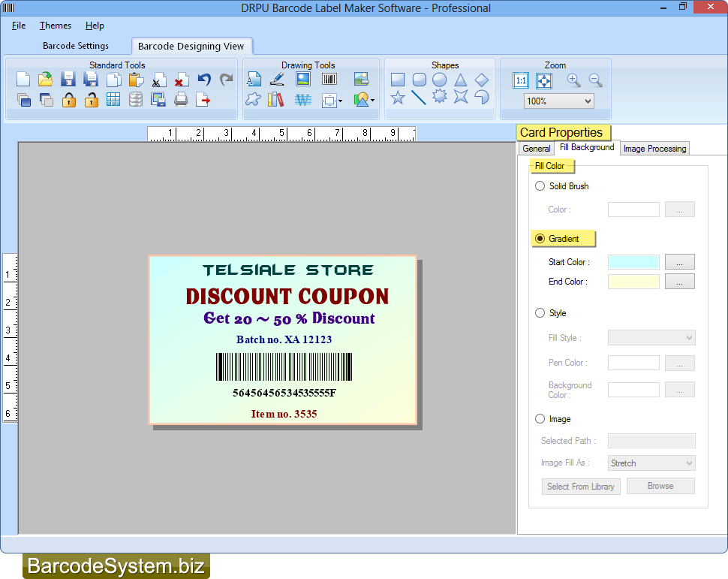Insert WordArt blue W icon

click(303, 99)
